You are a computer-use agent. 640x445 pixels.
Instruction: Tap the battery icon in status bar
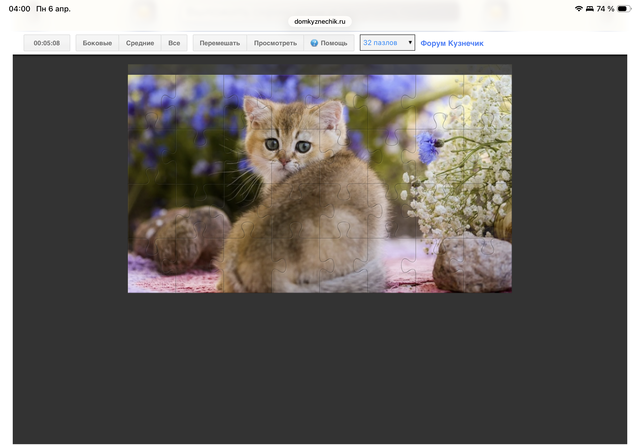[624, 8]
